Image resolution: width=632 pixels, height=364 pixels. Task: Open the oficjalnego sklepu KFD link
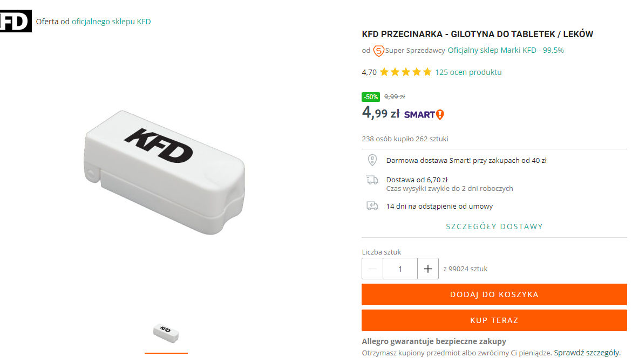[111, 22]
